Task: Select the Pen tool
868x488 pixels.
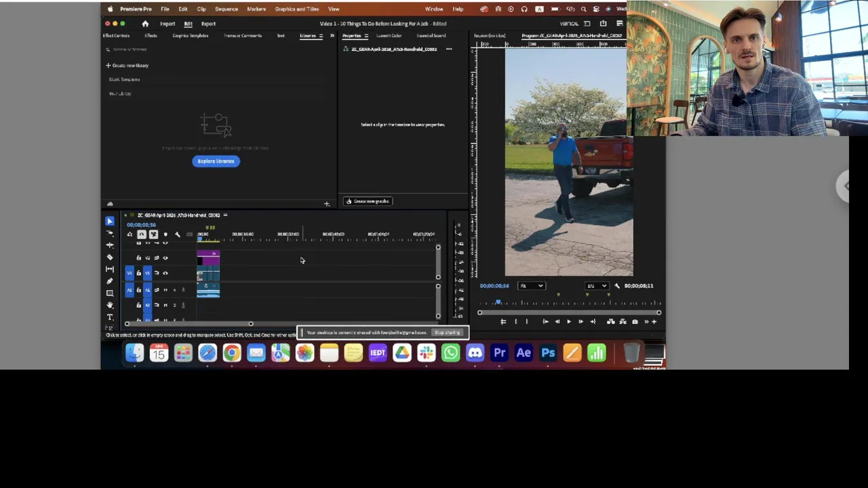Action: pos(110,281)
